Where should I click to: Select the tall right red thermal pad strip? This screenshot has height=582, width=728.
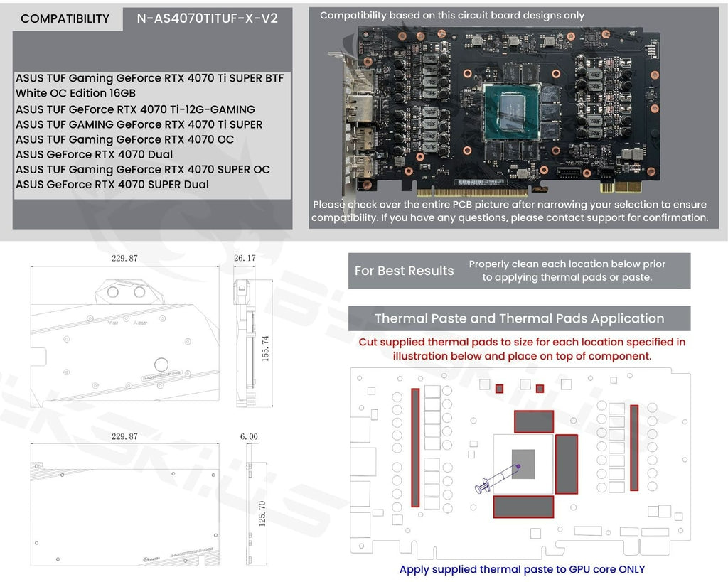point(634,448)
